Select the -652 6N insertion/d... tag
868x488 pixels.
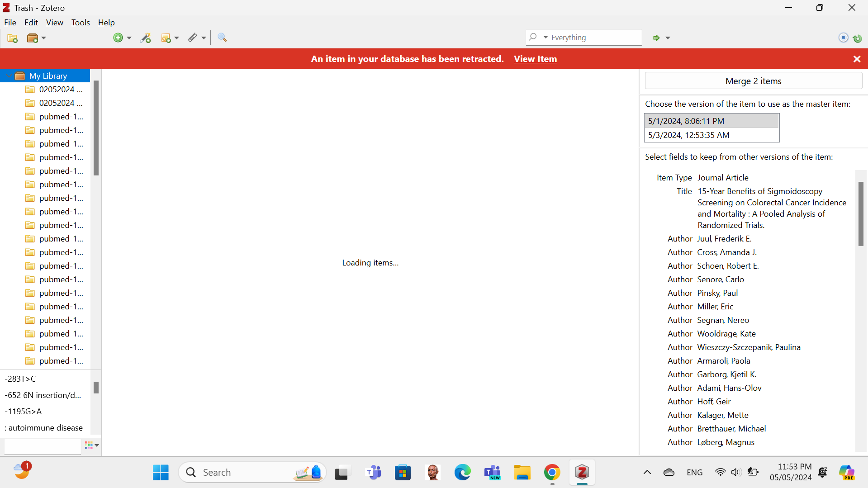tap(43, 395)
